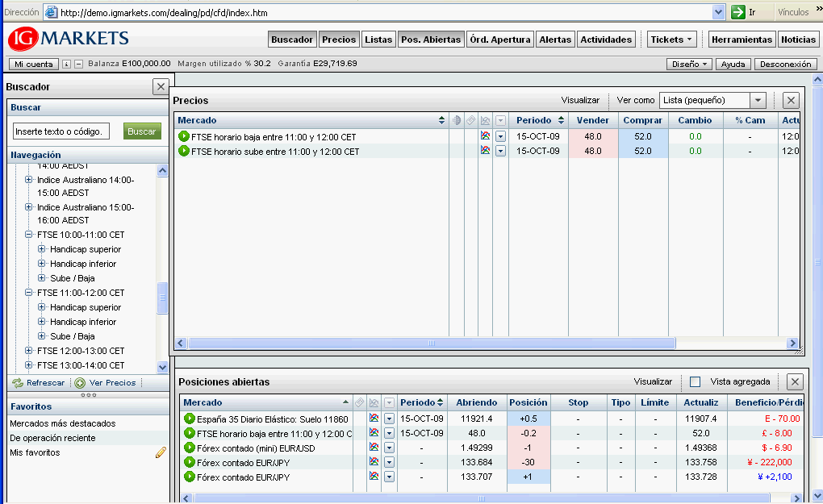The width and height of the screenshot is (823, 504).
Task: Click the account info 'i' icon
Action: pos(66,64)
